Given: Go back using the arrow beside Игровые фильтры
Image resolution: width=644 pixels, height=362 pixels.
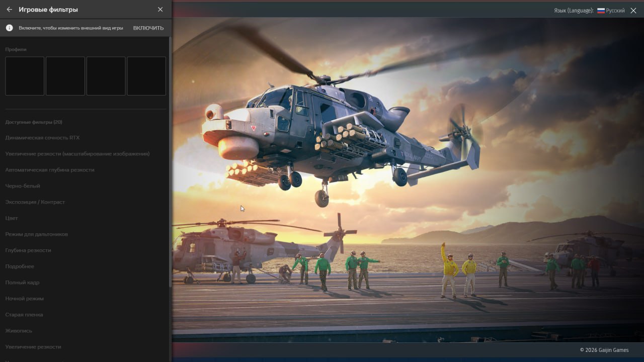Looking at the screenshot, I should 9,10.
